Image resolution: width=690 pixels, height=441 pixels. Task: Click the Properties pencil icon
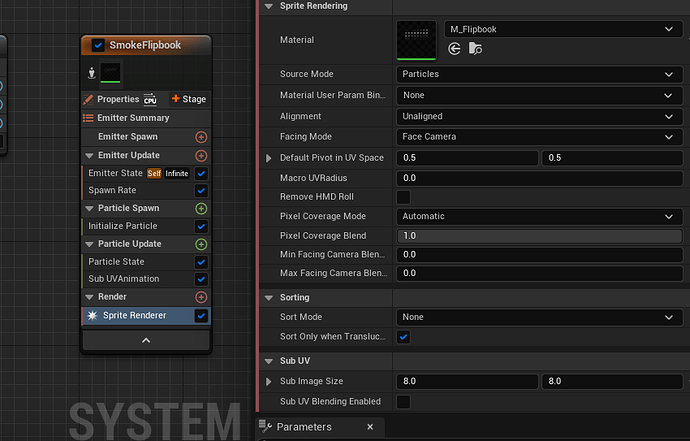[x=88, y=99]
